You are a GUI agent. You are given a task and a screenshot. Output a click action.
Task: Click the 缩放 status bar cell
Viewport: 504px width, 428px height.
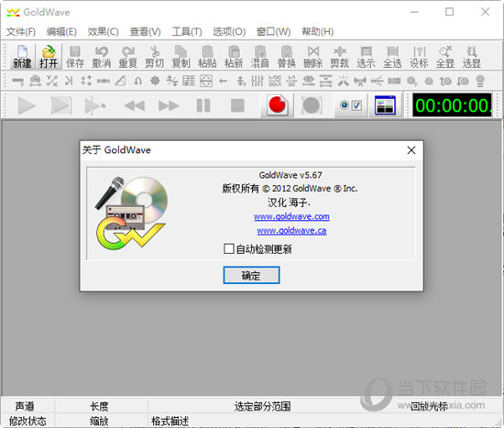pos(99,421)
